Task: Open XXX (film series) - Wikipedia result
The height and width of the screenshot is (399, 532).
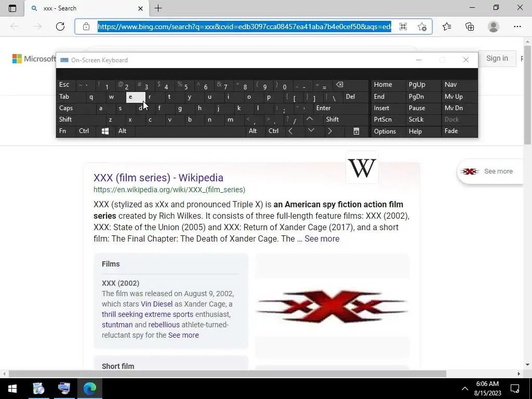Action: pyautogui.click(x=158, y=178)
